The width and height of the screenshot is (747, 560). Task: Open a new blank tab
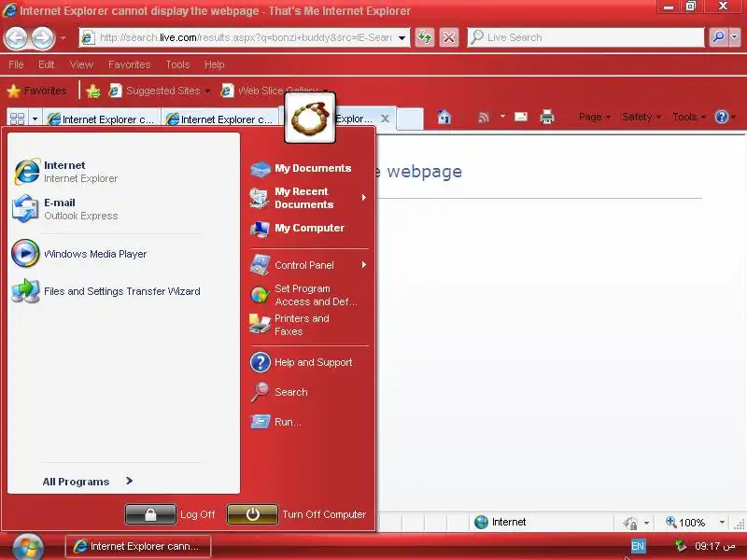tap(410, 119)
